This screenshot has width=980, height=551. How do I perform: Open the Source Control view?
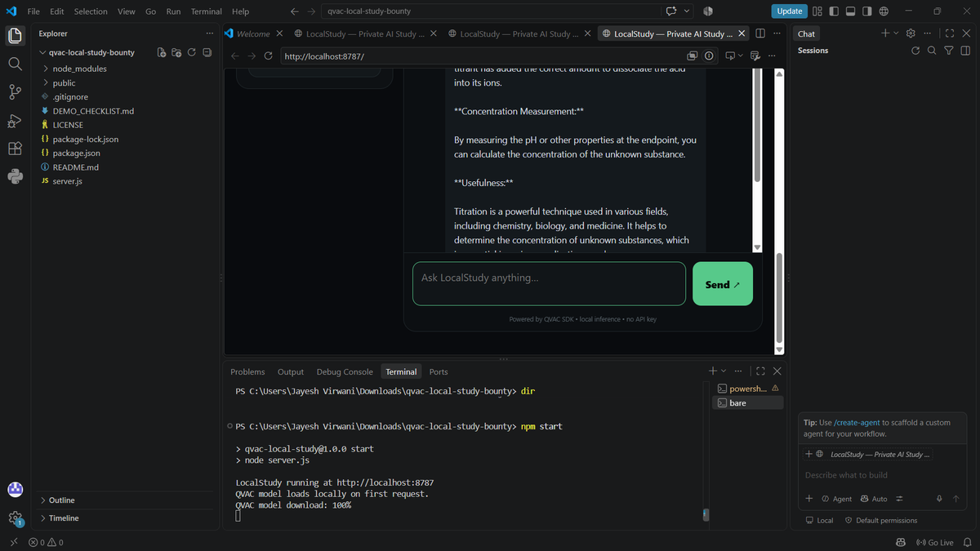coord(15,91)
